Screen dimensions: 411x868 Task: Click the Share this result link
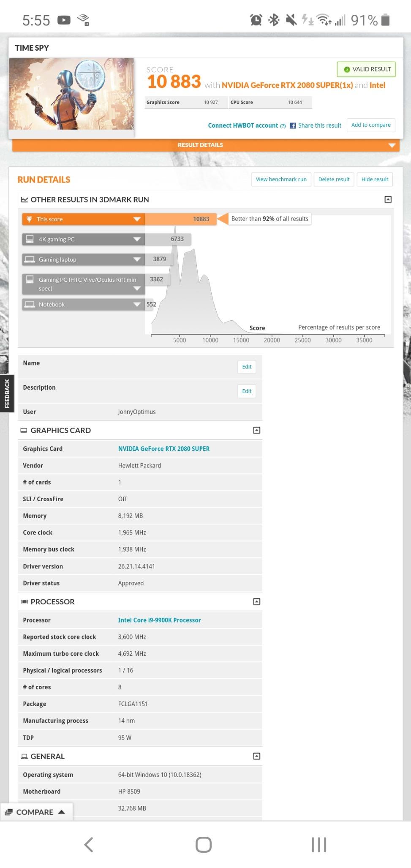pos(320,126)
